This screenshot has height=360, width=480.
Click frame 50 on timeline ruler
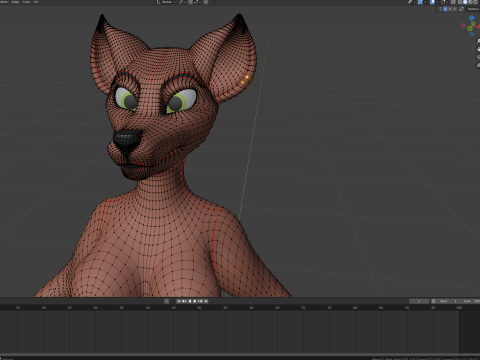(199, 307)
